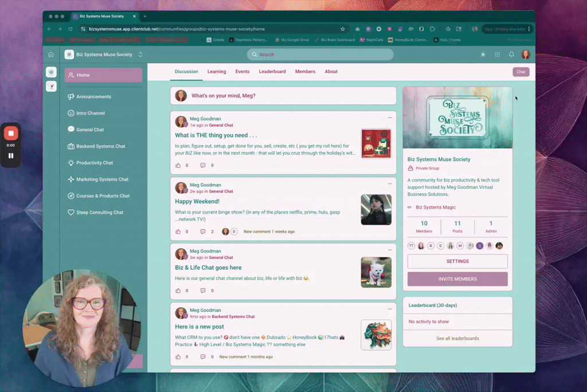
Task: Open the apps grid icon
Action: tap(497, 54)
